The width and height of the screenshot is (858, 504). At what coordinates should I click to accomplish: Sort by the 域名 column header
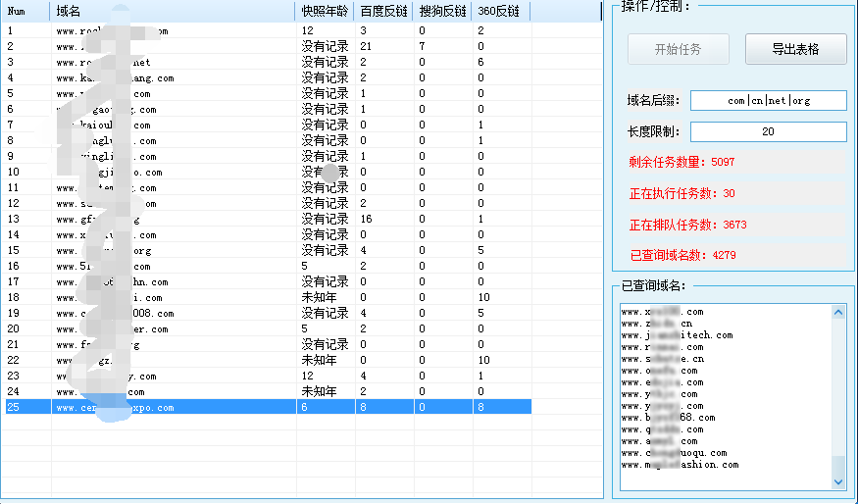(172, 11)
